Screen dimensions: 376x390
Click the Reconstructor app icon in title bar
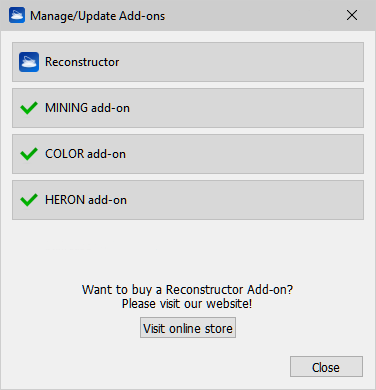tap(17, 15)
